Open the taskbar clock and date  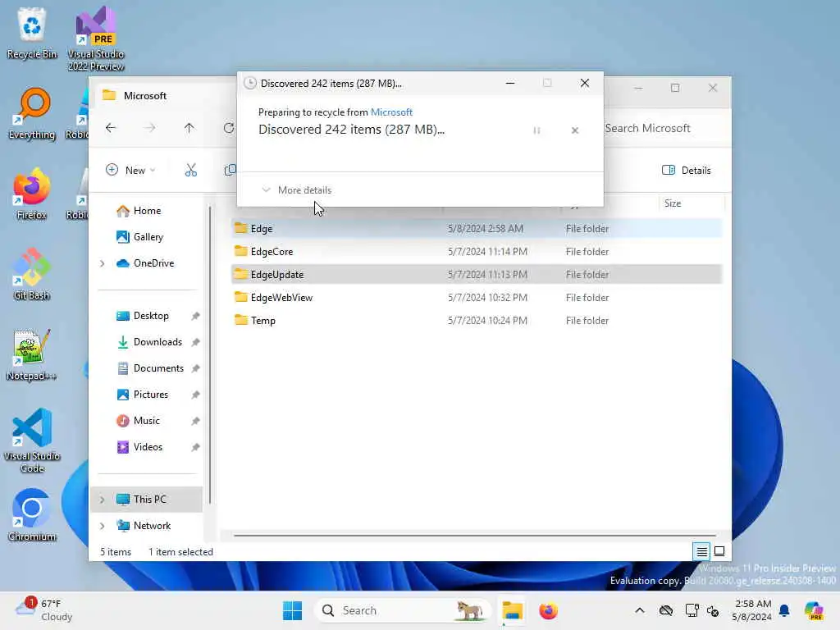click(752, 610)
